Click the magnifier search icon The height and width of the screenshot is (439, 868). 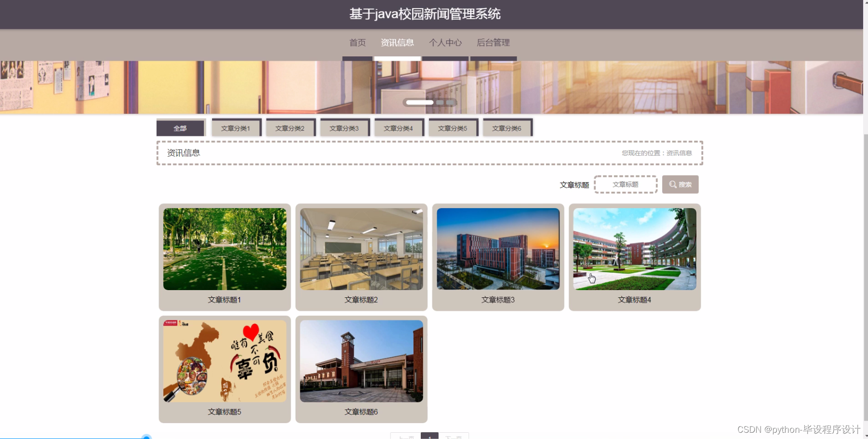[673, 184]
